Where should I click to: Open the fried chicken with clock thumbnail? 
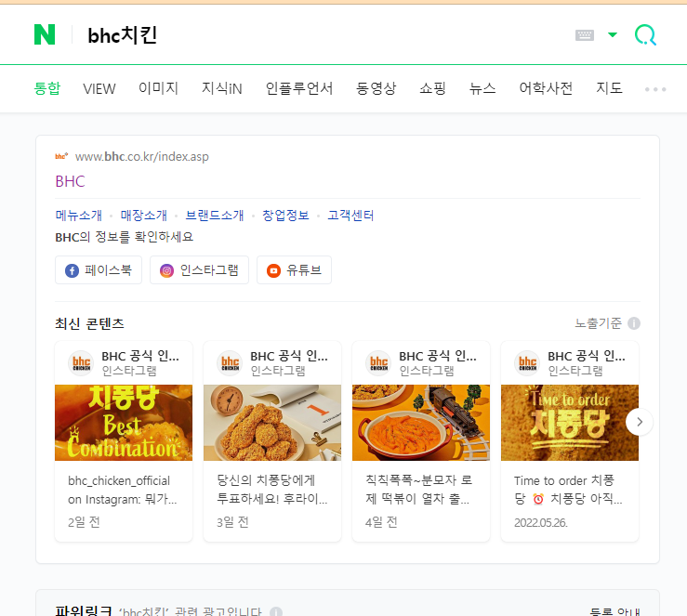pyautogui.click(x=272, y=423)
